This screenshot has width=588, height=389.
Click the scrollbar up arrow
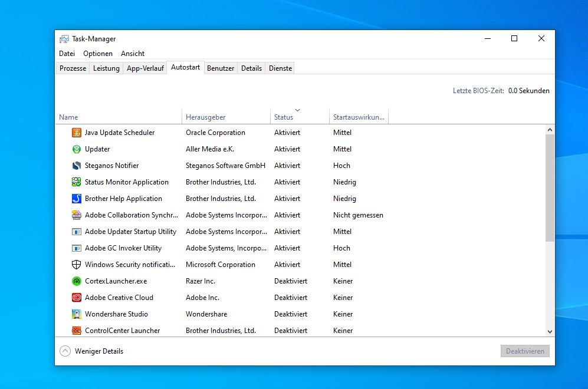pyautogui.click(x=550, y=130)
